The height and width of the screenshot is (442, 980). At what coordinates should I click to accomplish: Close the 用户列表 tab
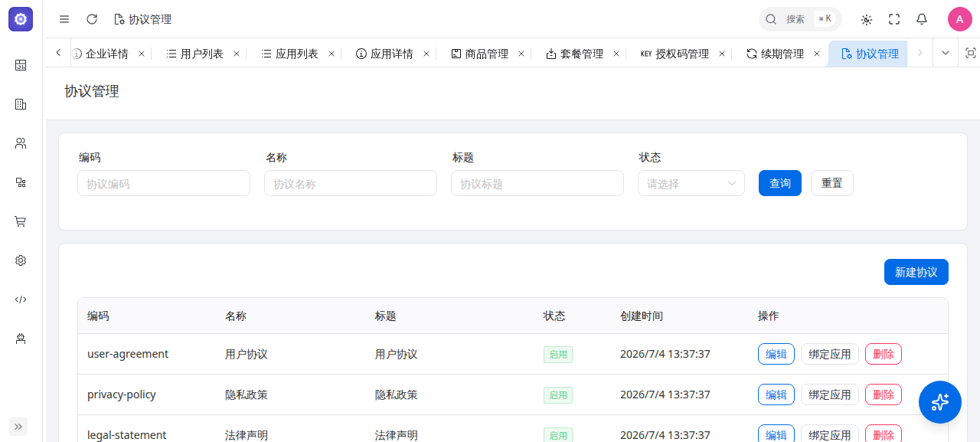coord(237,54)
